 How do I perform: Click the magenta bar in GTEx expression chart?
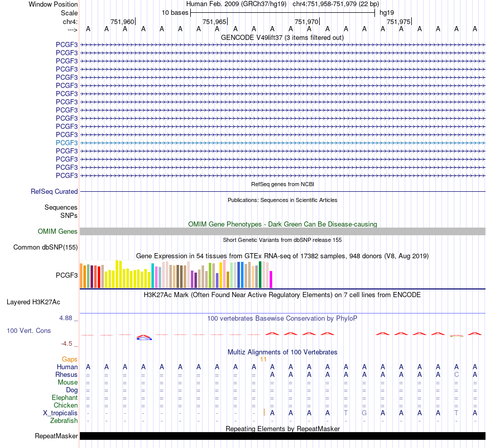coord(271,279)
